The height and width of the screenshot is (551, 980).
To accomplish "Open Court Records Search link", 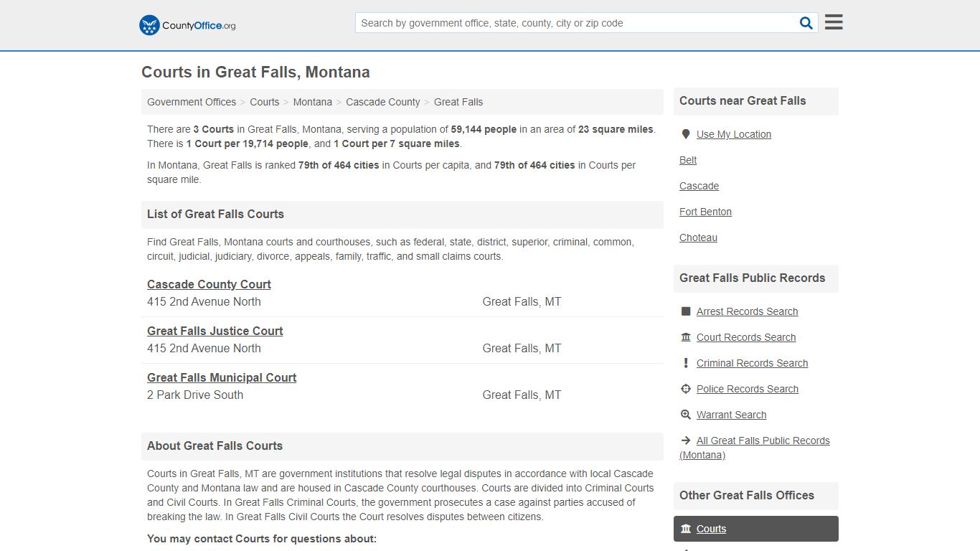I will 746,337.
